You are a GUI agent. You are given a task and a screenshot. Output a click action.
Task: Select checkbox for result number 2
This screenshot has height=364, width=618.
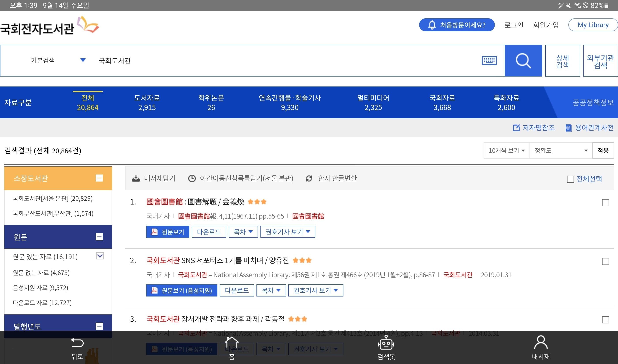pos(605,261)
